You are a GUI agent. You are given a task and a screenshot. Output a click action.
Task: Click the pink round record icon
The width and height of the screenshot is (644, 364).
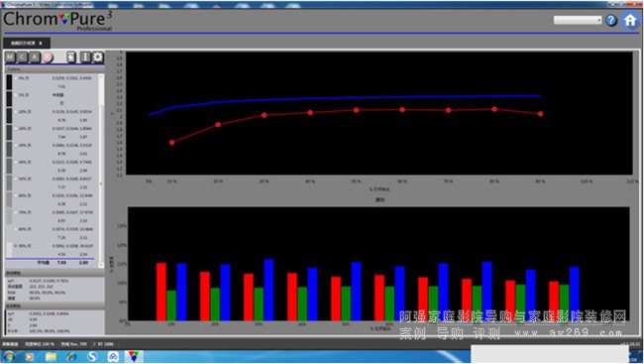48,58
